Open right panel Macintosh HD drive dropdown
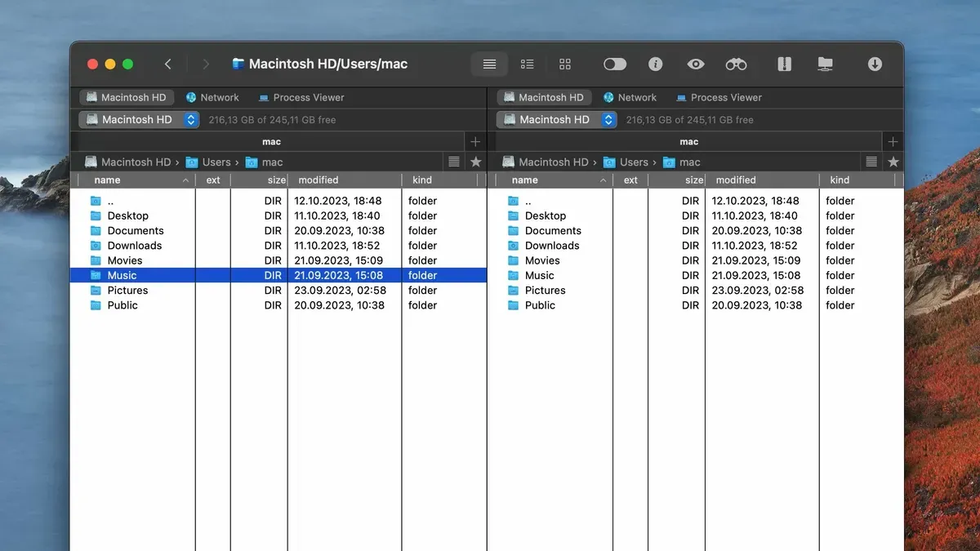The height and width of the screenshot is (551, 980). click(x=556, y=119)
